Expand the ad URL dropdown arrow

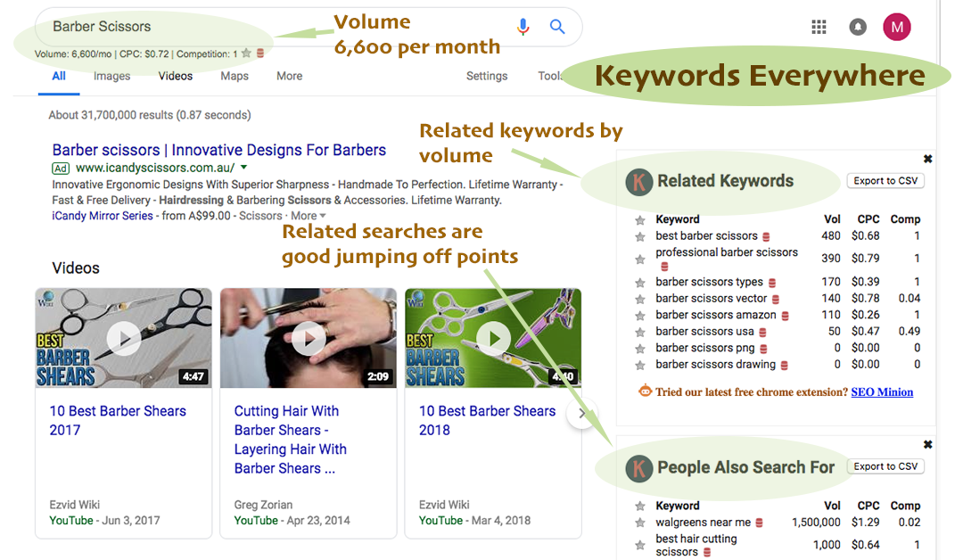(244, 168)
